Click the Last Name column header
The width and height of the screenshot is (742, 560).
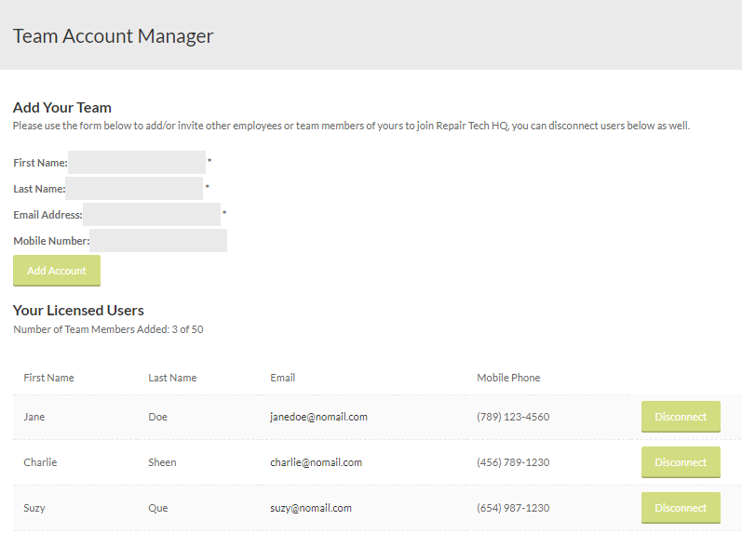[x=172, y=378]
